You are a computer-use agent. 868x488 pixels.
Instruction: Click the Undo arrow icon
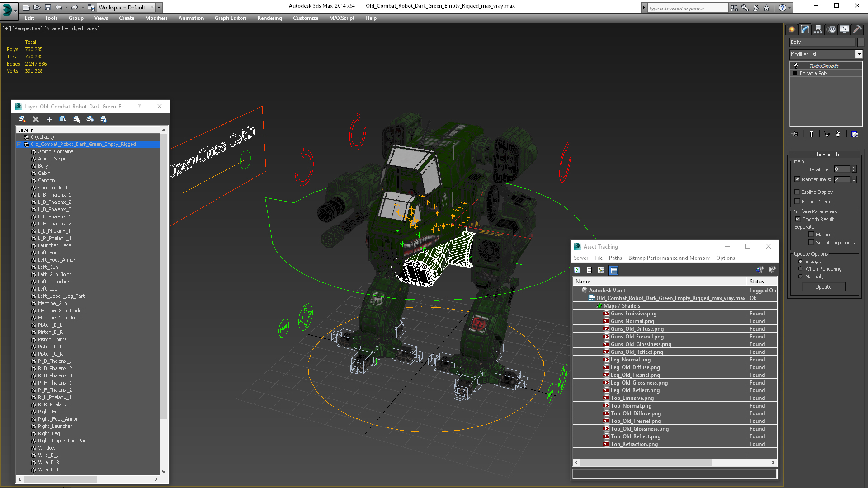coord(58,8)
